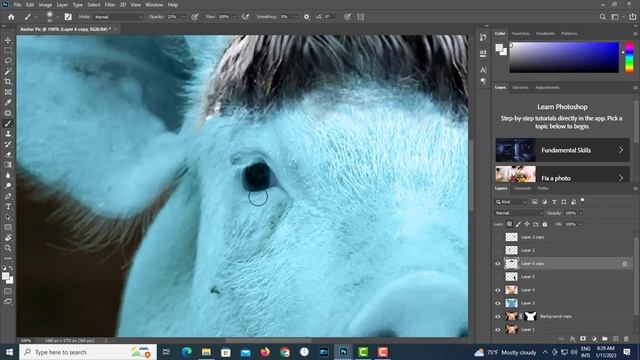Open the Filter menu

point(110,5)
